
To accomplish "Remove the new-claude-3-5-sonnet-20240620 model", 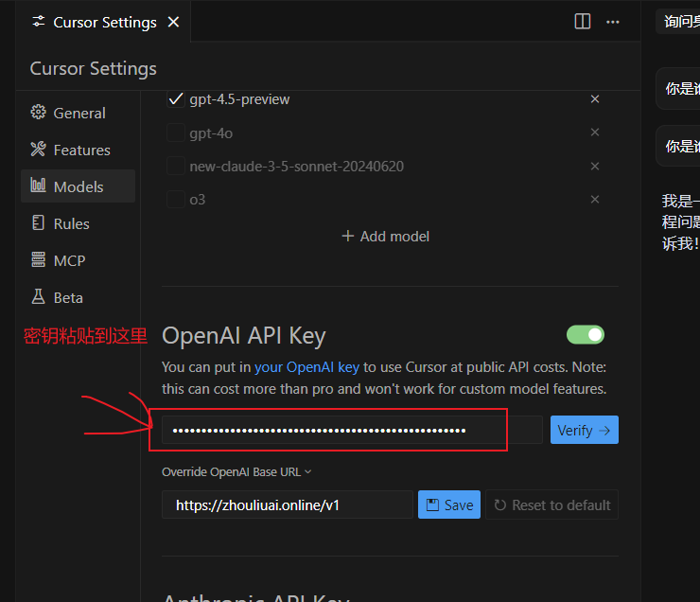I will pyautogui.click(x=595, y=167).
